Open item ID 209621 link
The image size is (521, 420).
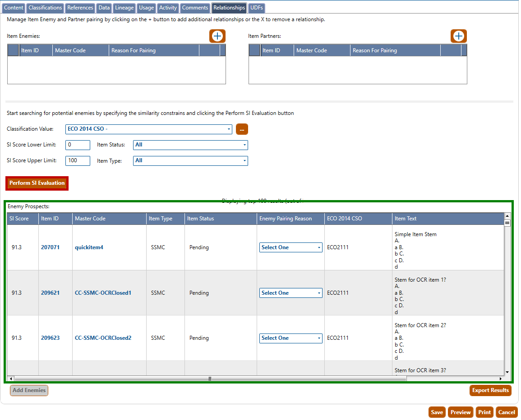pyautogui.click(x=50, y=293)
